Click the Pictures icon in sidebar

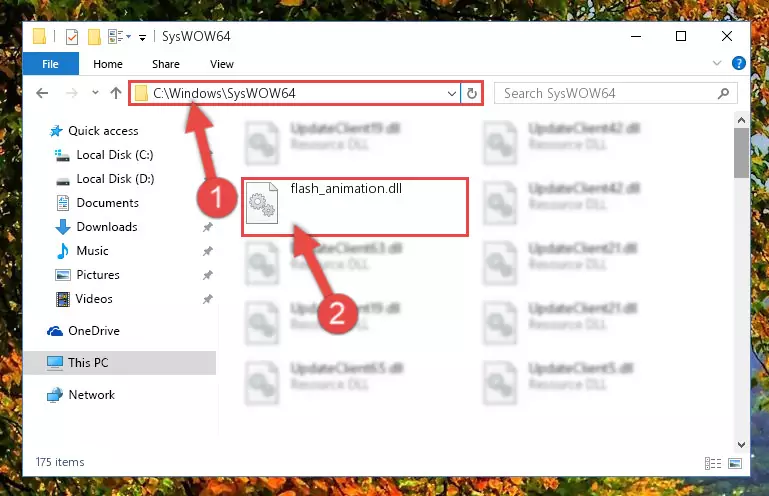tap(63, 275)
